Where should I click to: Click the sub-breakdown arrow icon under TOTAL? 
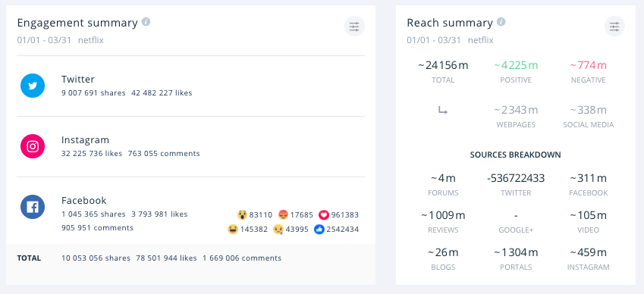pyautogui.click(x=443, y=111)
